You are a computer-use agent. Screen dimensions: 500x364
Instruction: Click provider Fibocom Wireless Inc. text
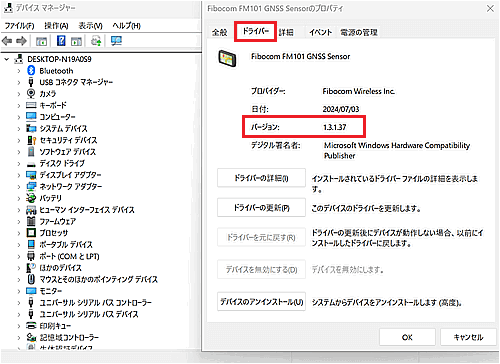coord(359,91)
